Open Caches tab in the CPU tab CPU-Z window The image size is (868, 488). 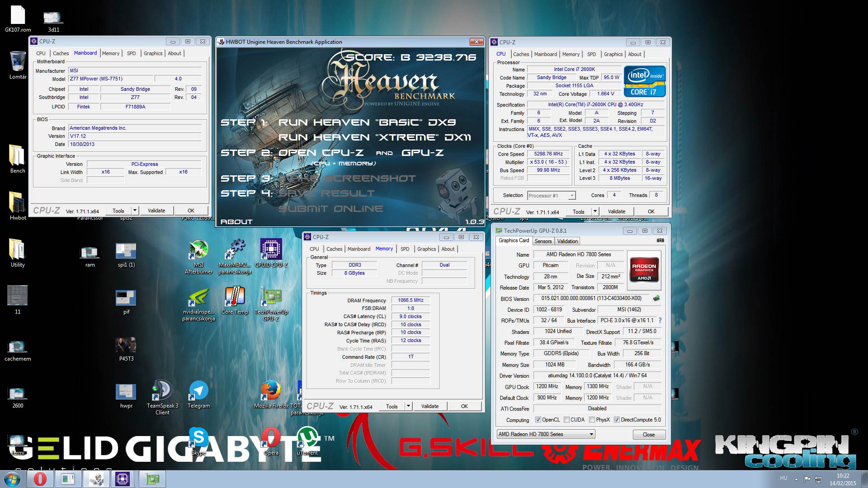(x=521, y=54)
